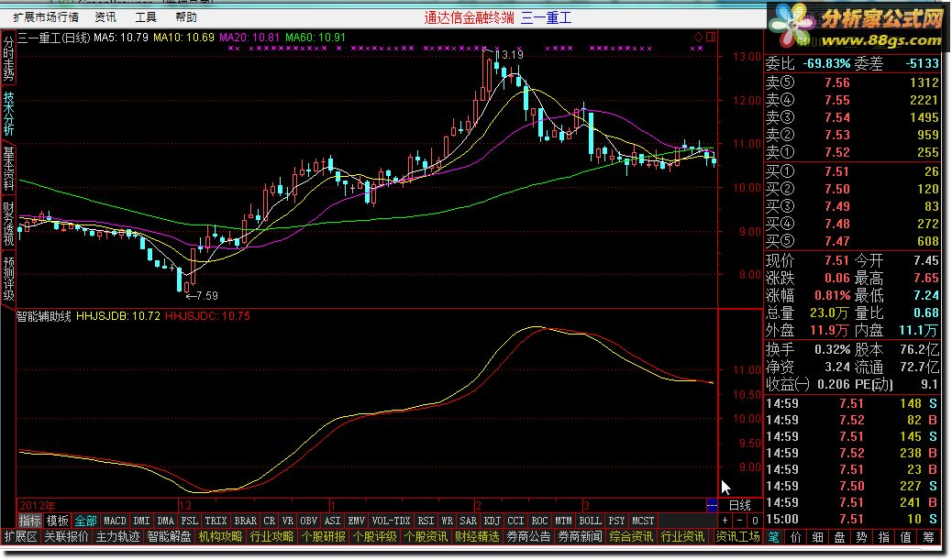
Task: Choose the EMV indicator
Action: (x=357, y=521)
